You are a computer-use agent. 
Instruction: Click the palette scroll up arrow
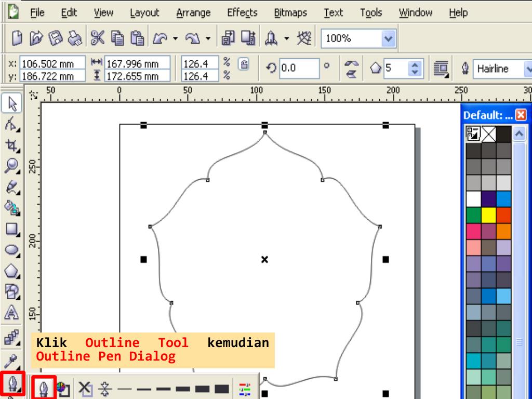click(x=519, y=134)
